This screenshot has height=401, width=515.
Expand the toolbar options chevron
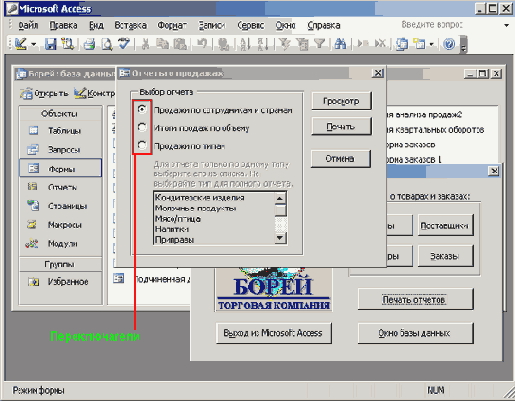(x=463, y=45)
